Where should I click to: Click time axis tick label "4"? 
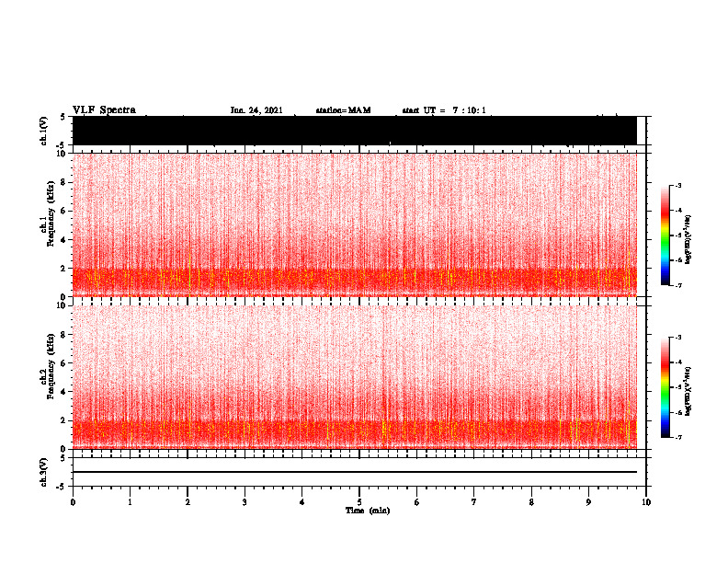click(x=302, y=502)
